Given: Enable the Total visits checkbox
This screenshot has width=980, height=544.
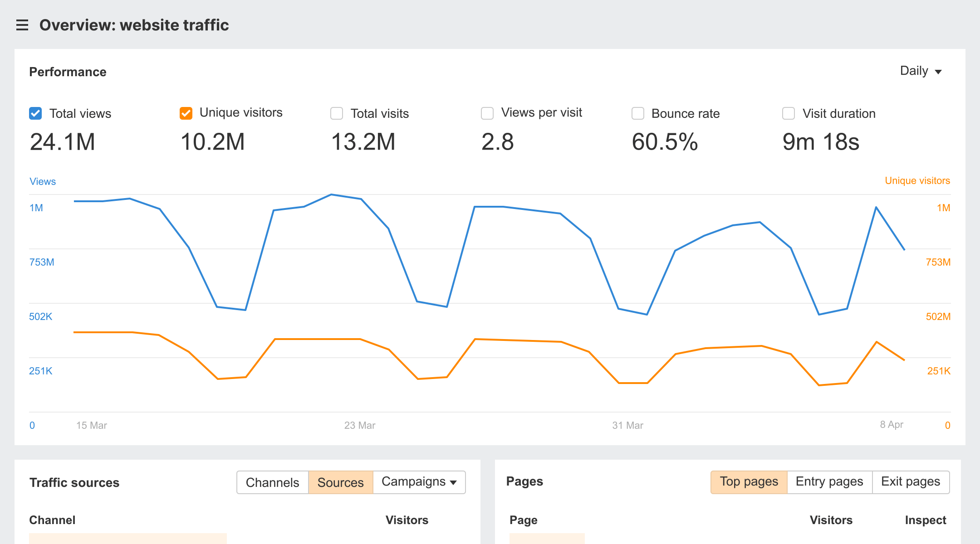Looking at the screenshot, I should (337, 113).
